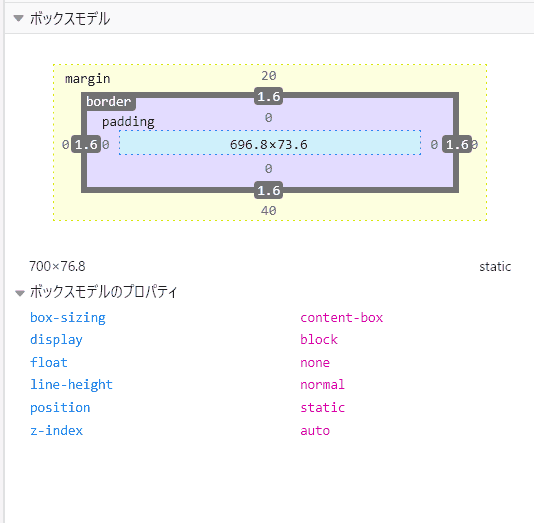This screenshot has width=534, height=523.
Task: Edit bottom margin value 40
Action: 269,211
